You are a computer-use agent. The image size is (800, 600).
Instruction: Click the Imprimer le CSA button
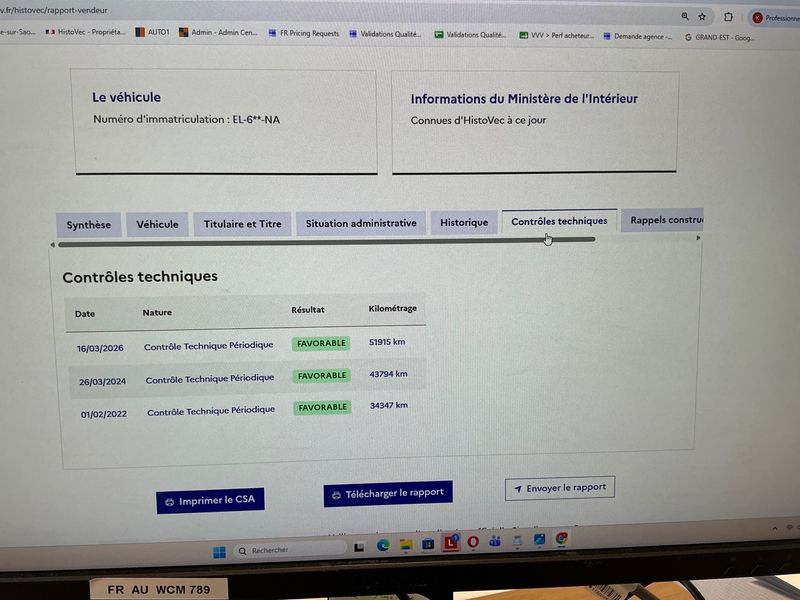tap(210, 501)
